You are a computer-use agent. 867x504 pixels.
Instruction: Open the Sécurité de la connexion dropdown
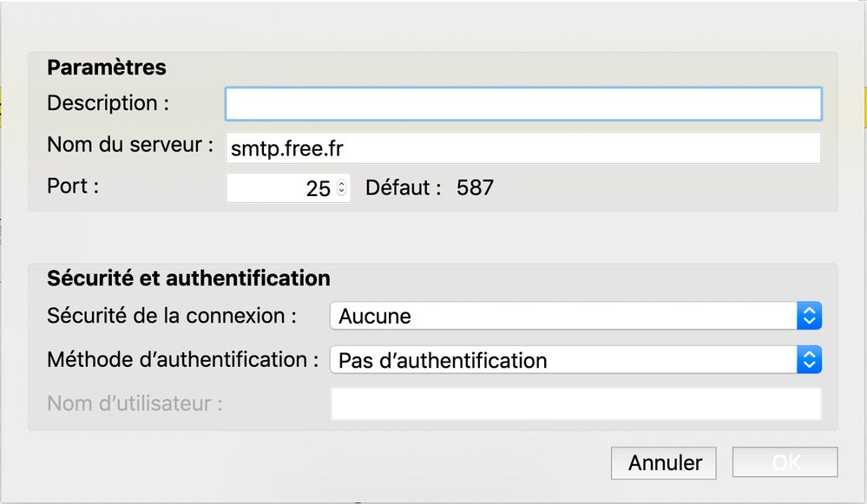click(x=564, y=316)
